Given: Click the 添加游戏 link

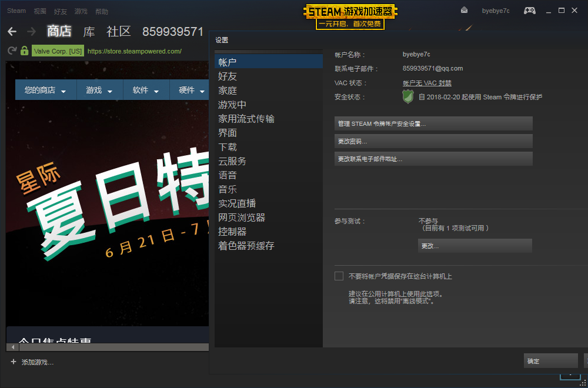Looking at the screenshot, I should point(38,362).
